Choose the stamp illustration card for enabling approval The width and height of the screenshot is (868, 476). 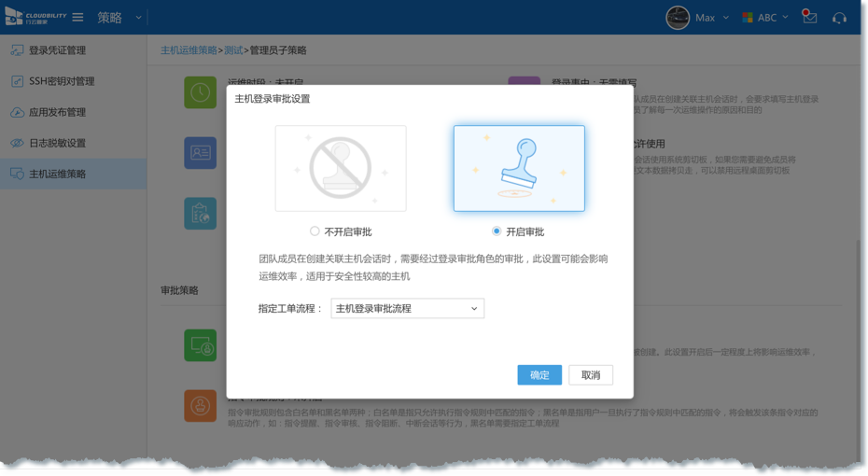[519, 168]
